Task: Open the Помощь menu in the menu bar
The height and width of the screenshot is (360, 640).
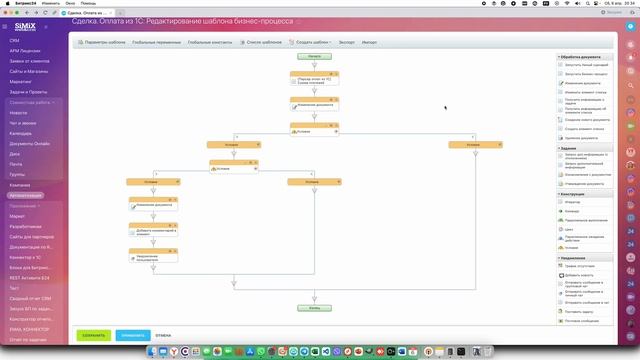Action: pyautogui.click(x=88, y=3)
